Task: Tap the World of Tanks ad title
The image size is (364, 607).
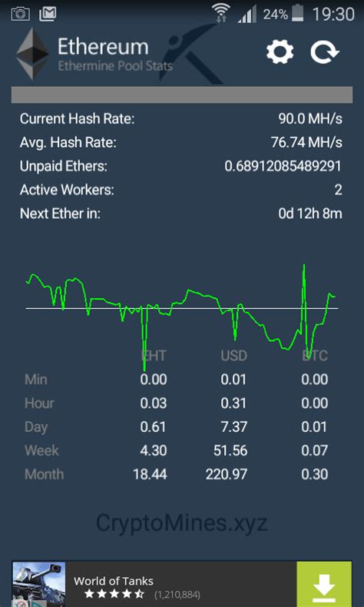Action: (114, 581)
